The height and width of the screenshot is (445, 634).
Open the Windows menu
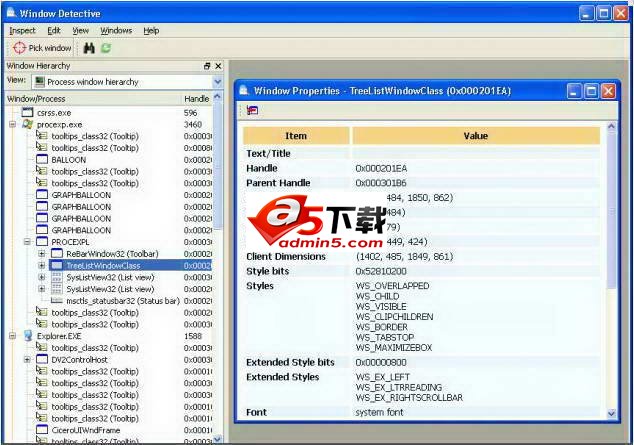click(116, 31)
